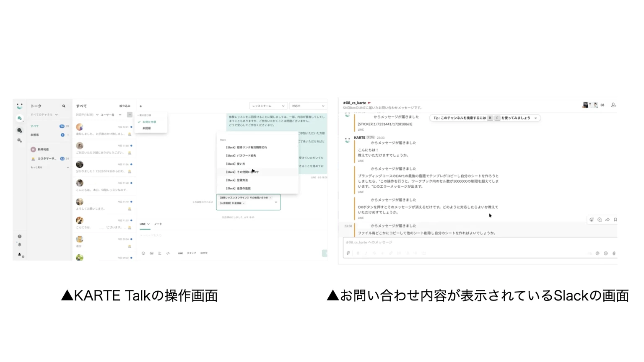The height and width of the screenshot is (362, 644).
Task: Open conversation 承知しました。お手数おかけ致しまし...
Action: pos(104,130)
